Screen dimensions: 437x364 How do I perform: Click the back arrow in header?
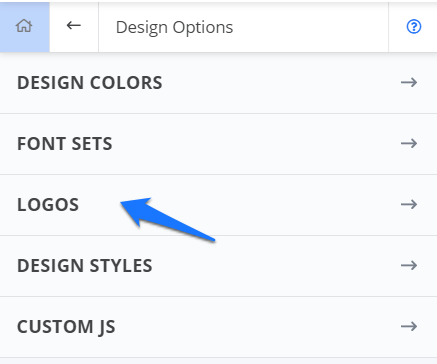click(74, 25)
